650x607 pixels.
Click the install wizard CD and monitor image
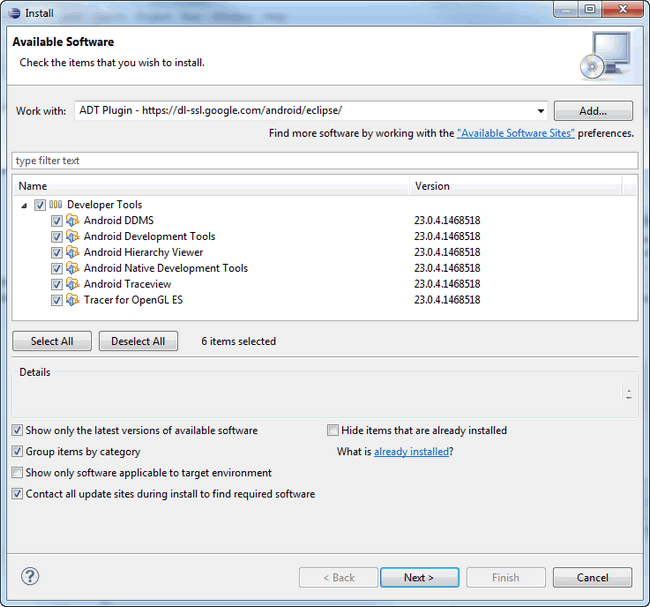coord(606,56)
